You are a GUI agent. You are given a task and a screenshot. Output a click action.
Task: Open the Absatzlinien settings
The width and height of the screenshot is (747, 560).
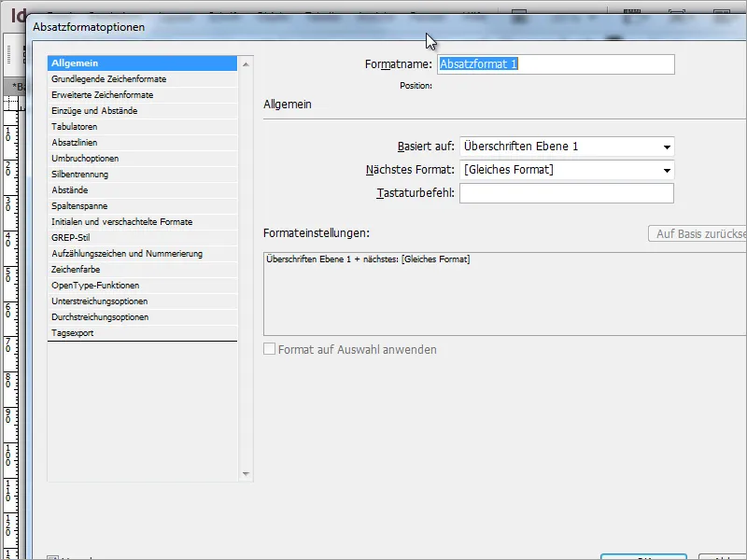(142, 143)
